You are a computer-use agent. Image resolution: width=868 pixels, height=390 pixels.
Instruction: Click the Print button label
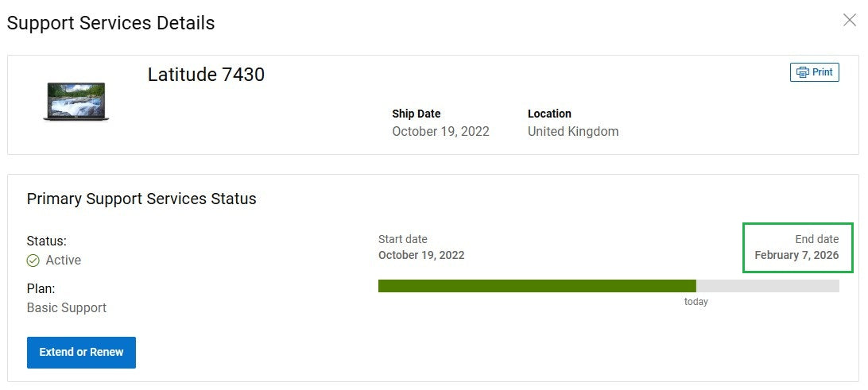point(823,72)
